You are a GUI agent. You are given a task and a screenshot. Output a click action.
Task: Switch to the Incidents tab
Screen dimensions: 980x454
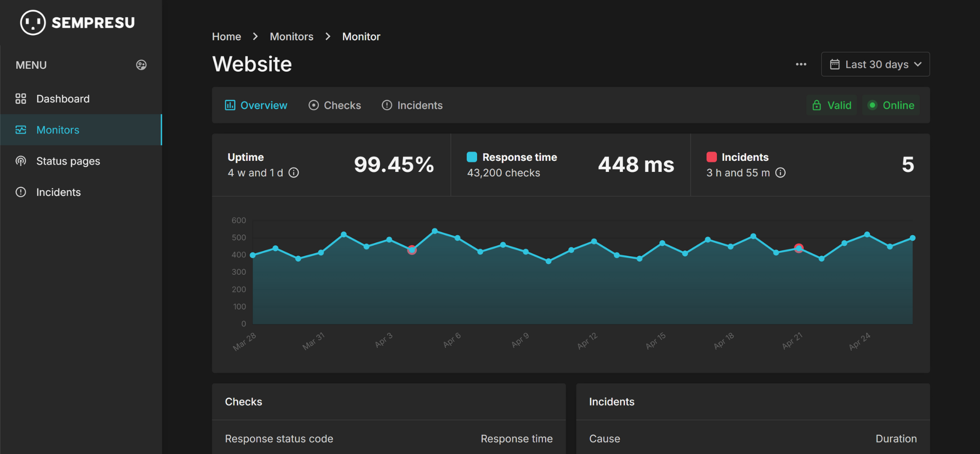coord(412,105)
